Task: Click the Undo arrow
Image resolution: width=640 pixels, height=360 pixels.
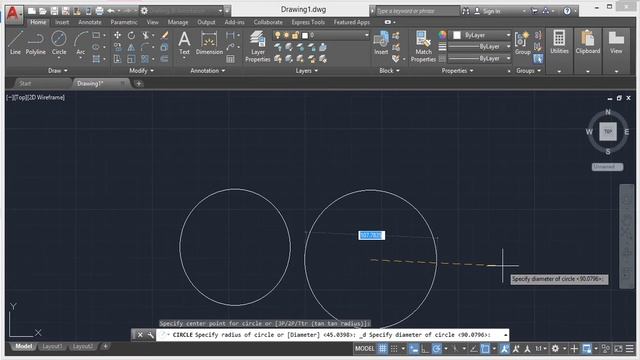Action: point(111,11)
